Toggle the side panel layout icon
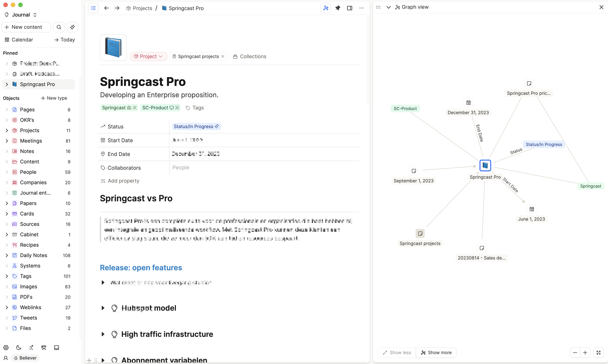The width and height of the screenshot is (608, 364). coord(349,8)
